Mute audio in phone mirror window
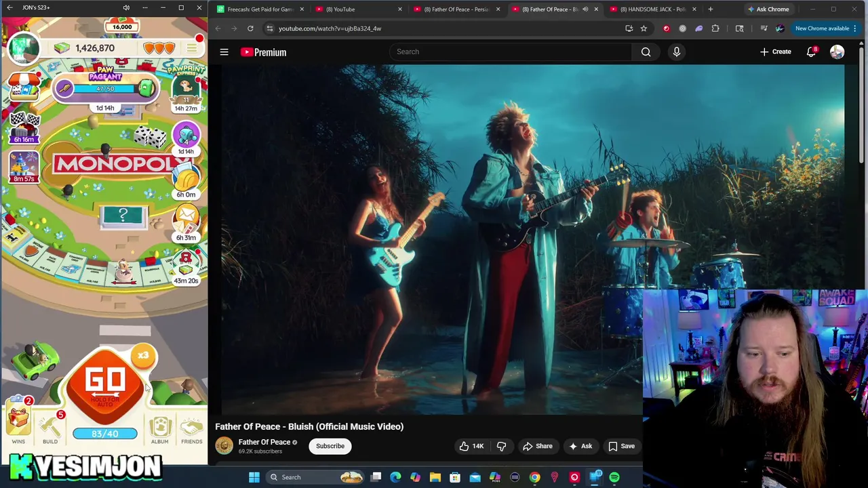Screen dimensions: 868x488 126,7
